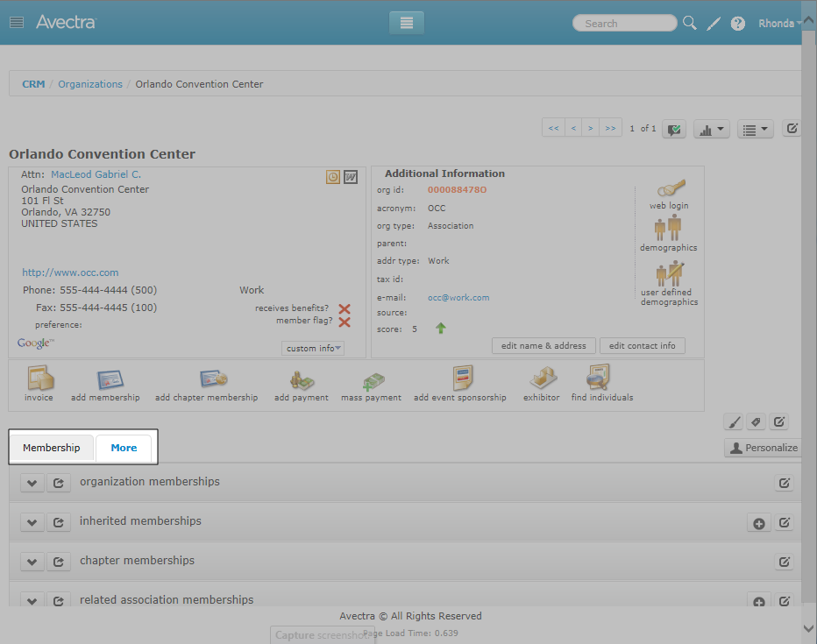This screenshot has width=817, height=644.
Task: Click the paintbrush icon above Personalize
Action: (x=734, y=422)
